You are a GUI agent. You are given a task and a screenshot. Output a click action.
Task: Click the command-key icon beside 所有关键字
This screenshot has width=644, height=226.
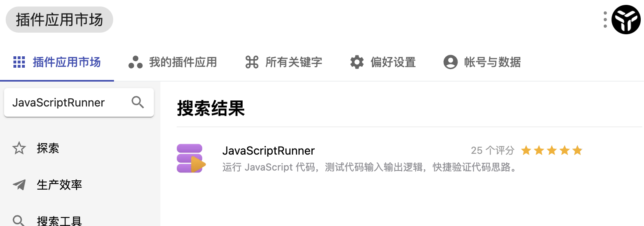pos(252,62)
